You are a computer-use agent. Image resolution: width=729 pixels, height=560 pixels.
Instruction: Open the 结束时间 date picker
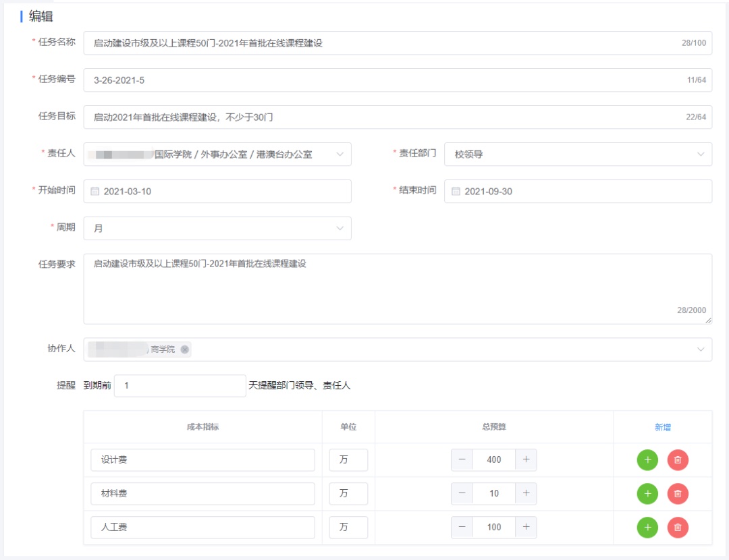pyautogui.click(x=578, y=192)
